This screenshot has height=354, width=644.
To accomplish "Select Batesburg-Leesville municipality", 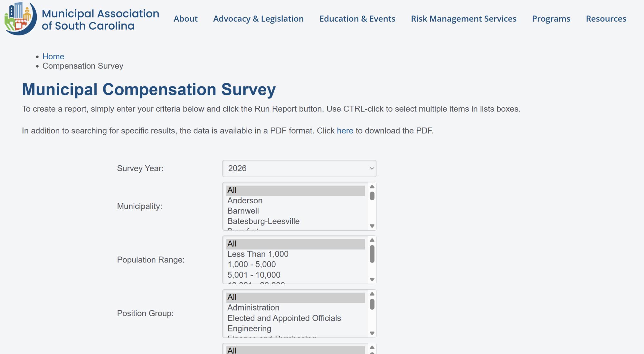I will [x=295, y=221].
